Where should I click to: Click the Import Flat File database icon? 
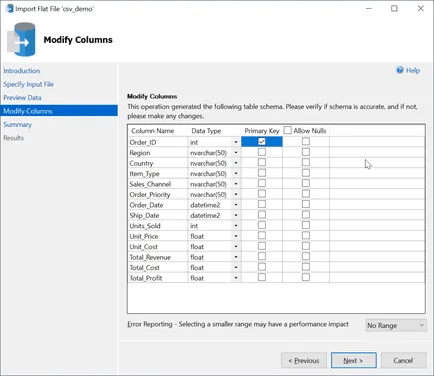click(x=21, y=40)
